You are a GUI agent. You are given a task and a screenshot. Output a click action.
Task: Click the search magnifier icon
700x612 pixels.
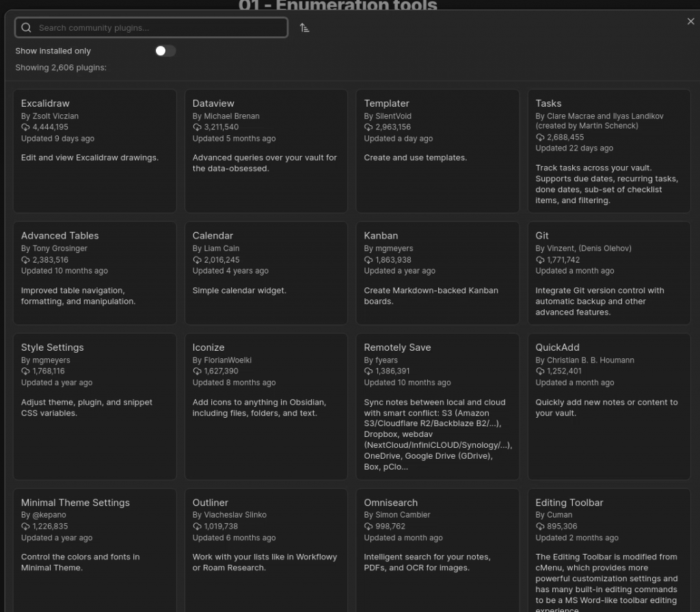coord(27,28)
